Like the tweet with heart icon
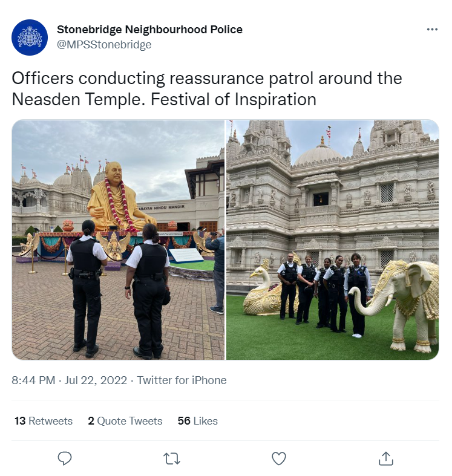Screen dimensions: 452x476 pos(278,458)
